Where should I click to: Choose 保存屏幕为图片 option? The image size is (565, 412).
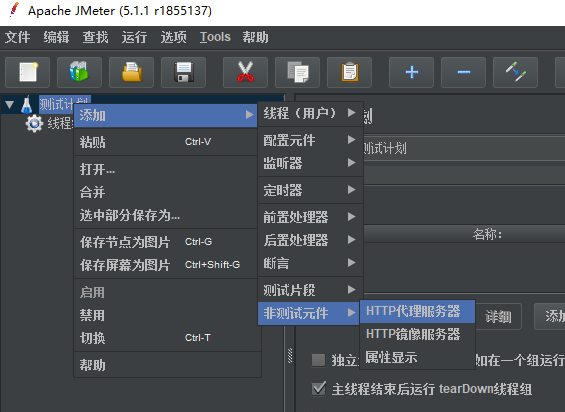click(165, 265)
